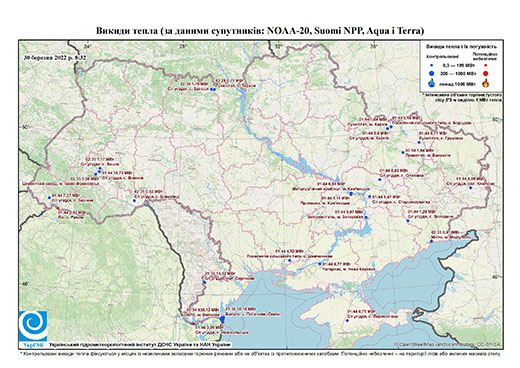Click the easternmost blue marker in Luhansk region

pos(471,188)
